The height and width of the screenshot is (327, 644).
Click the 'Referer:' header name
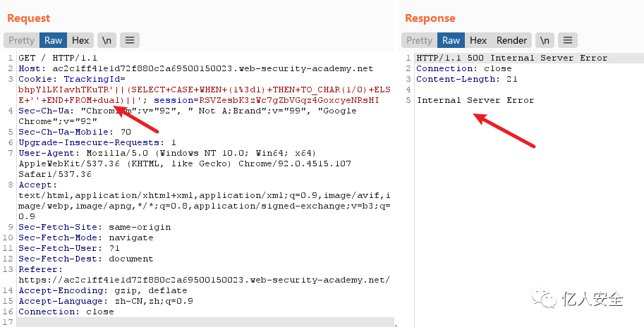pyautogui.click(x=41, y=269)
